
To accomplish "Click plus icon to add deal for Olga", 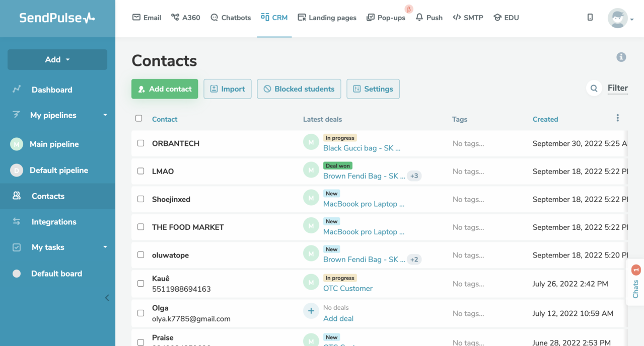I will pos(311,311).
